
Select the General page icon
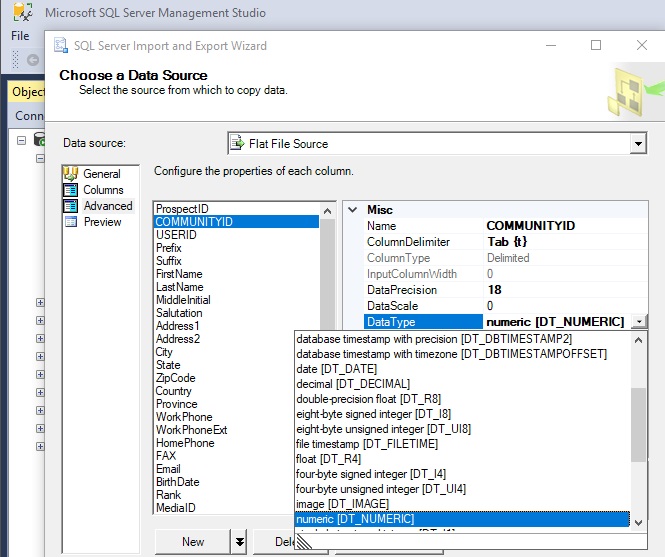(70, 174)
